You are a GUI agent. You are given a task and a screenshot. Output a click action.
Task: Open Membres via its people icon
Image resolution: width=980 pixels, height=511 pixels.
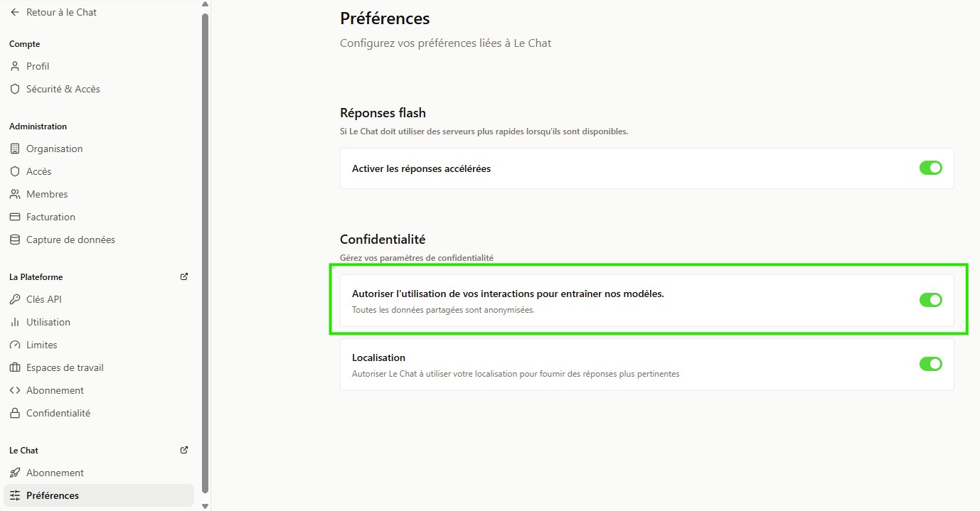tap(15, 194)
